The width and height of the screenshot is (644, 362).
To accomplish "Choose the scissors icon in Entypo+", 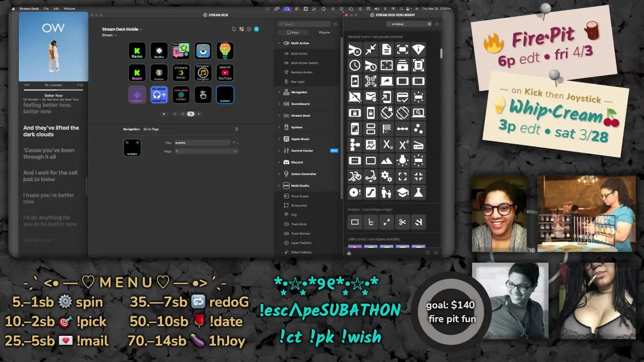I will (403, 222).
